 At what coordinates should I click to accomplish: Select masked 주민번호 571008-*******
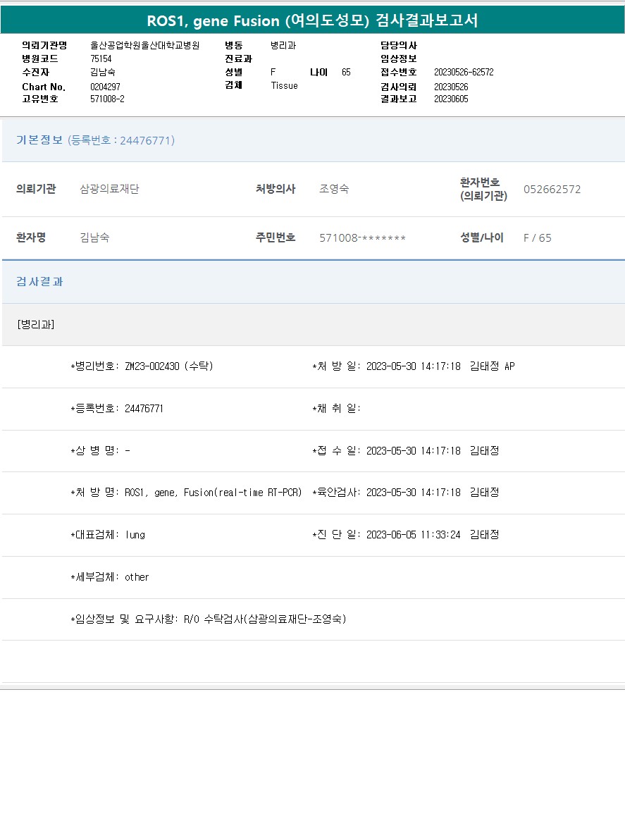pyautogui.click(x=362, y=237)
